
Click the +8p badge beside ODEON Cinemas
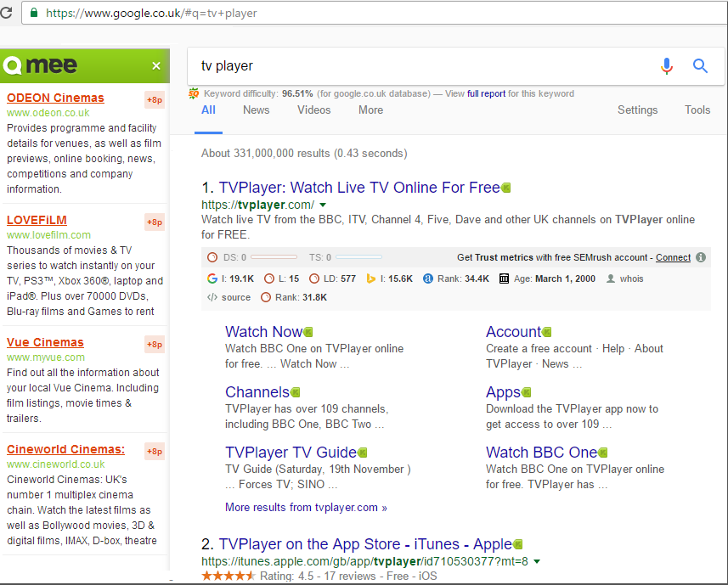pos(155,99)
